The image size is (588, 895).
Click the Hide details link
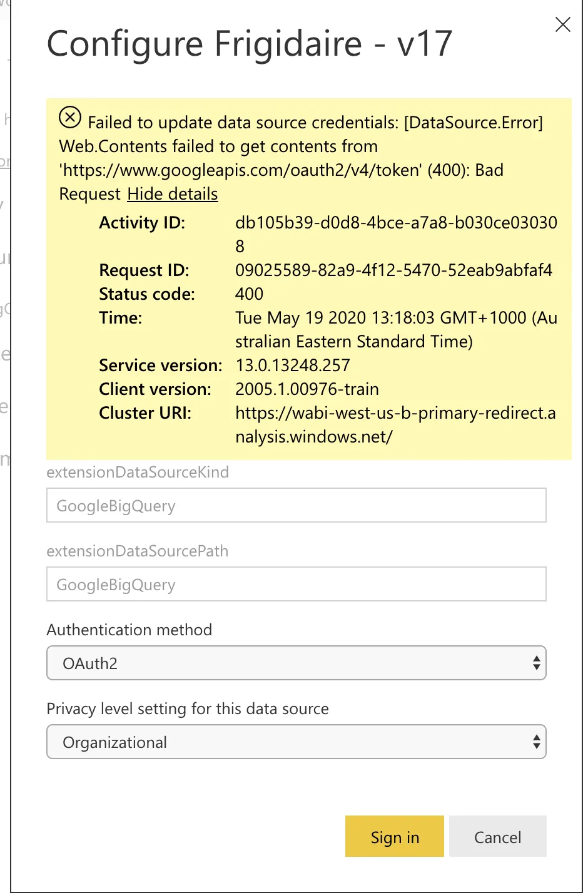(173, 194)
